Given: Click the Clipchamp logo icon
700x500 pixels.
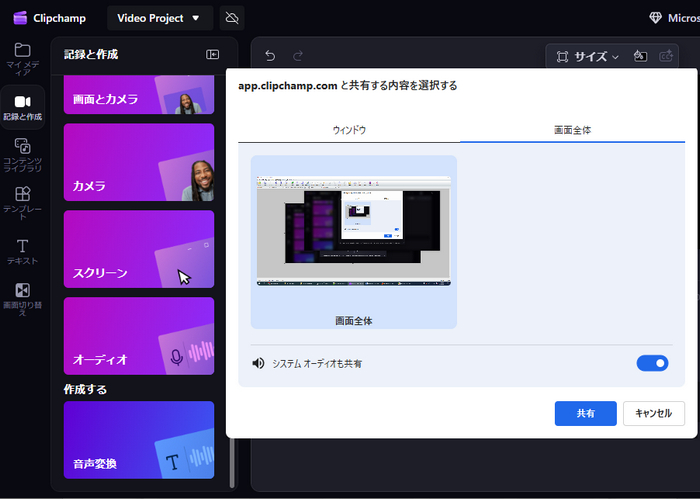Looking at the screenshot, I should (20, 18).
